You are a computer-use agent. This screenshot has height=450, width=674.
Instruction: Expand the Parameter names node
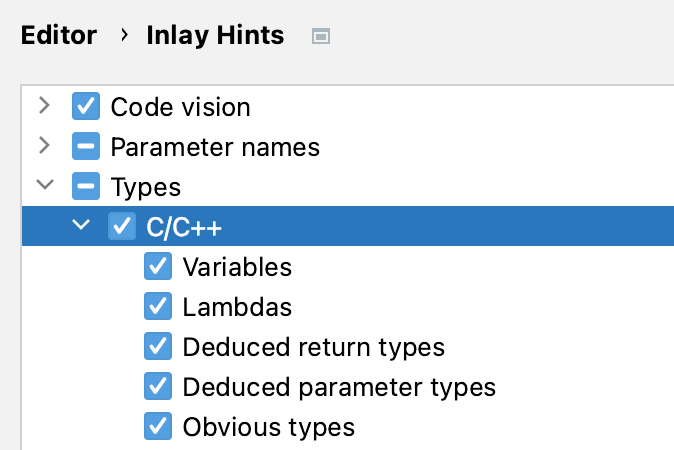pyautogui.click(x=43, y=146)
